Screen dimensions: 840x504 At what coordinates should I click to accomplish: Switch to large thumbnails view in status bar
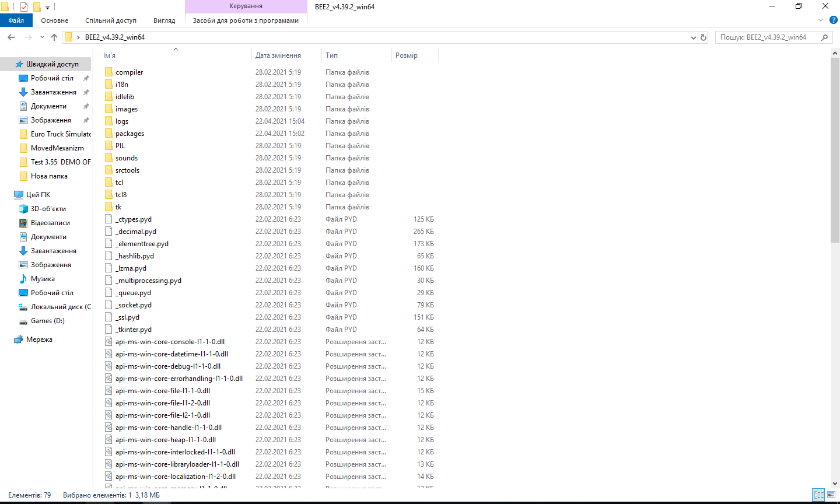831,494
